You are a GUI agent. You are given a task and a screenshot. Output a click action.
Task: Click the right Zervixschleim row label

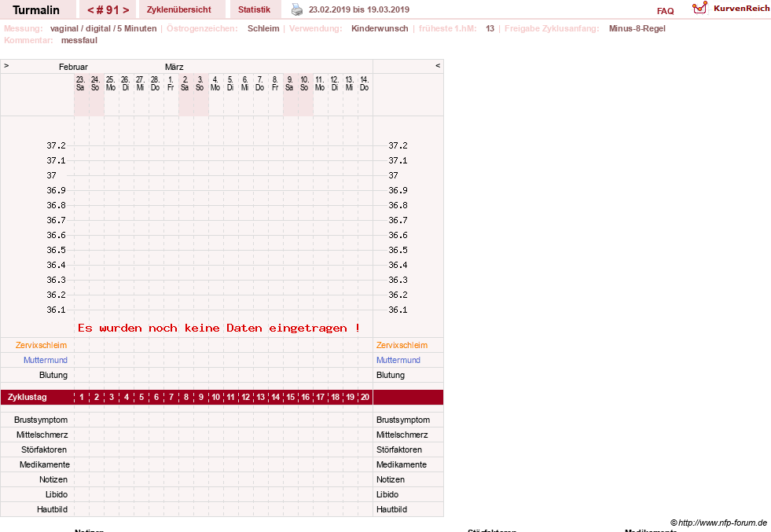coord(402,345)
